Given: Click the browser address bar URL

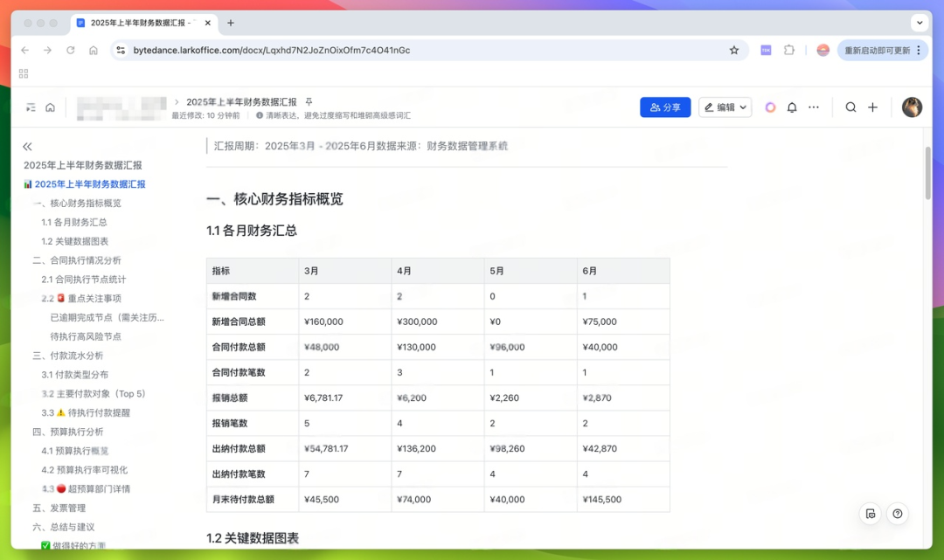Looking at the screenshot, I should click(272, 51).
